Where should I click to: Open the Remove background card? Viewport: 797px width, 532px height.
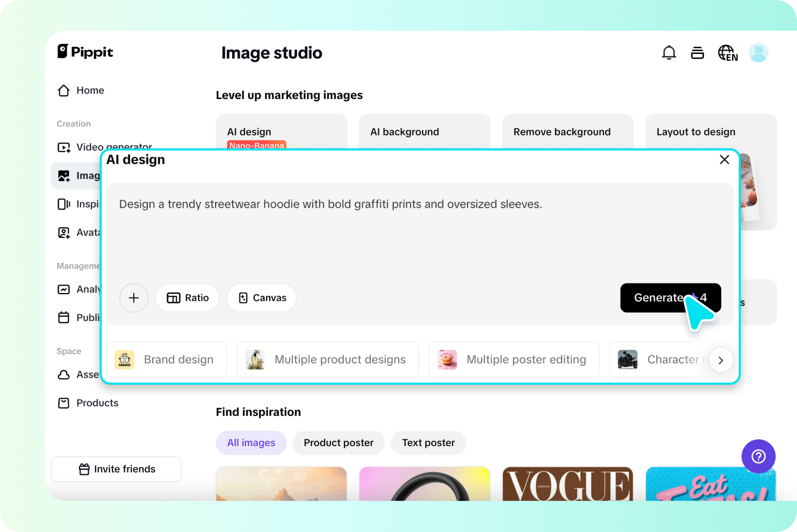568,132
